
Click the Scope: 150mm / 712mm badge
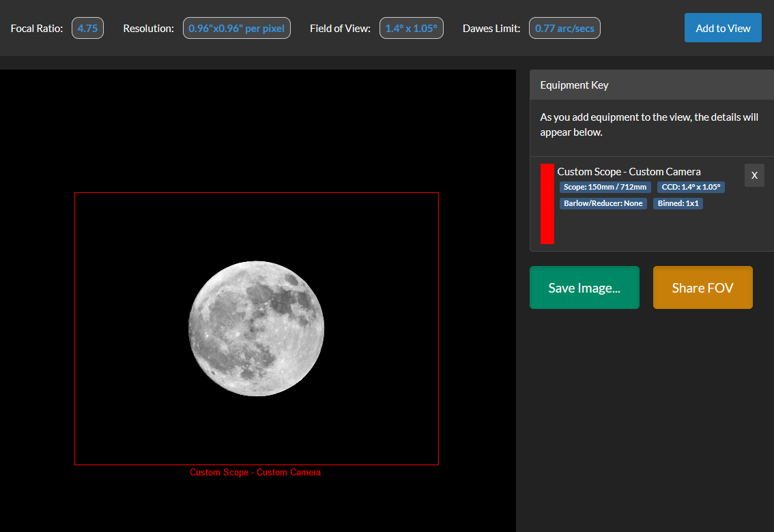[605, 187]
